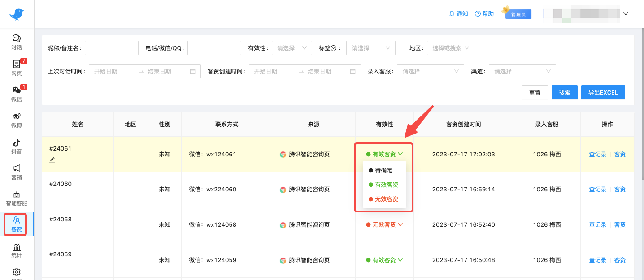
Task: Switch to the 智能客服 section
Action: pos(16,198)
